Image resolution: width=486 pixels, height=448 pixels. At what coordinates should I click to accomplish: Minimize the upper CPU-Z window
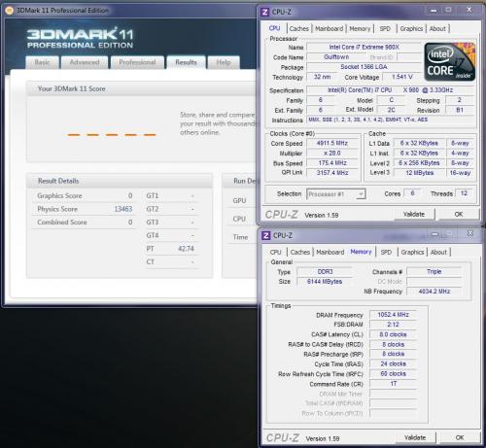point(434,11)
